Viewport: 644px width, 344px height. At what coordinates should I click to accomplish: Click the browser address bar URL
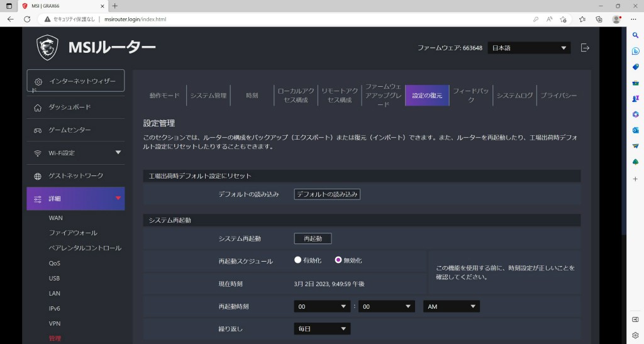(135, 19)
